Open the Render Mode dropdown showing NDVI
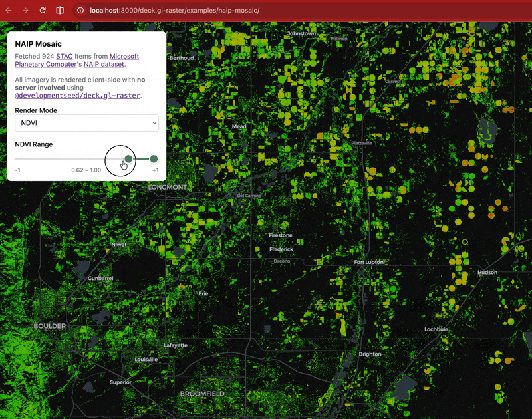 coord(86,123)
